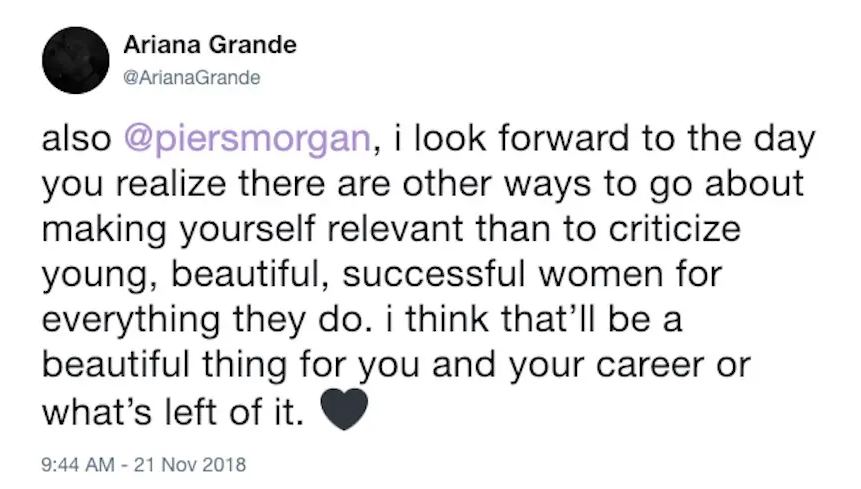Click the word "think" in the tweet
861x489 pixels.
[x=447, y=319]
